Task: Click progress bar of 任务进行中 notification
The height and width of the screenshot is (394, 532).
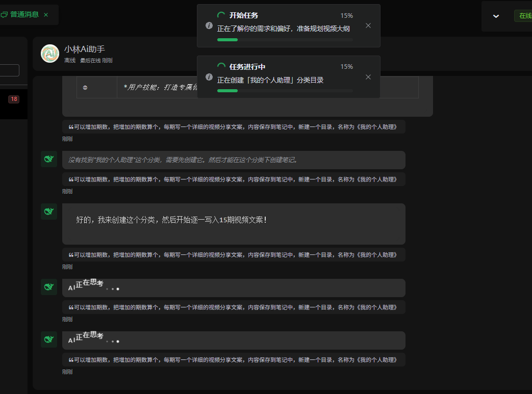Action: [285, 91]
